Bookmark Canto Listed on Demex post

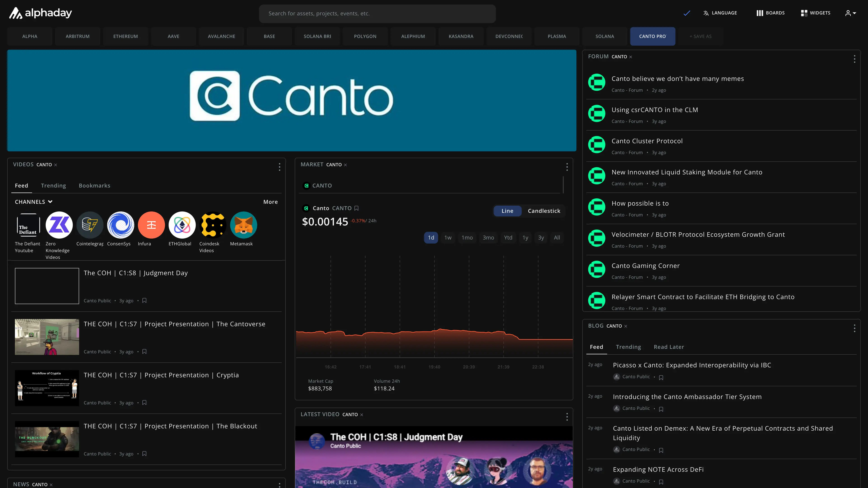[661, 450]
